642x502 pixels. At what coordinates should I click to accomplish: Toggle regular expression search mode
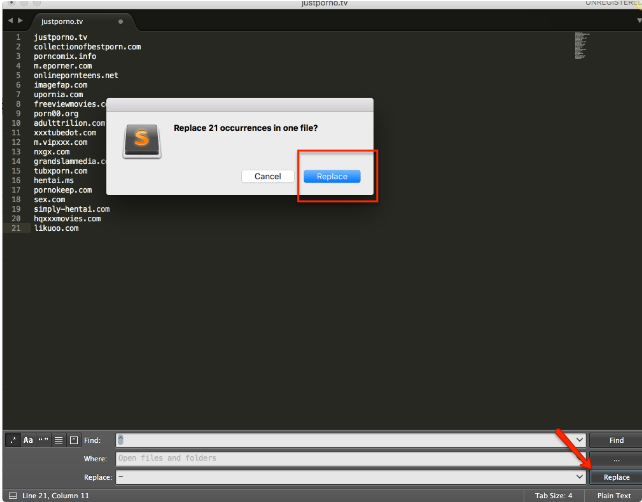coord(13,440)
